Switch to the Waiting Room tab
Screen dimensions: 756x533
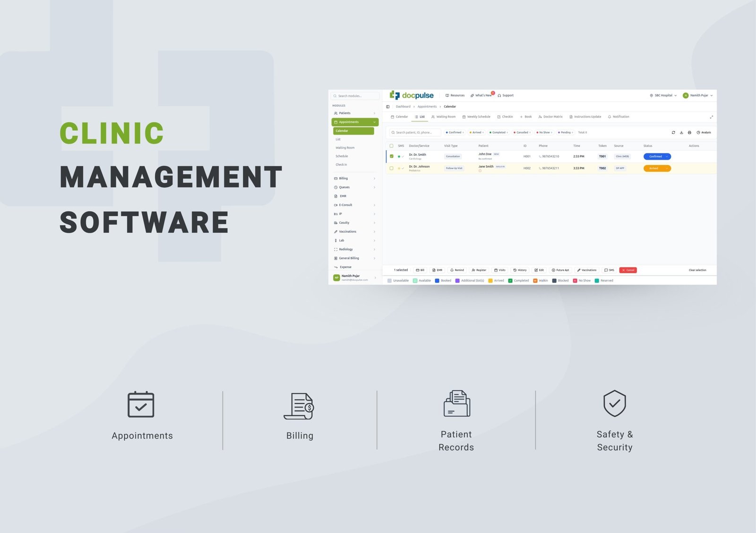point(443,117)
